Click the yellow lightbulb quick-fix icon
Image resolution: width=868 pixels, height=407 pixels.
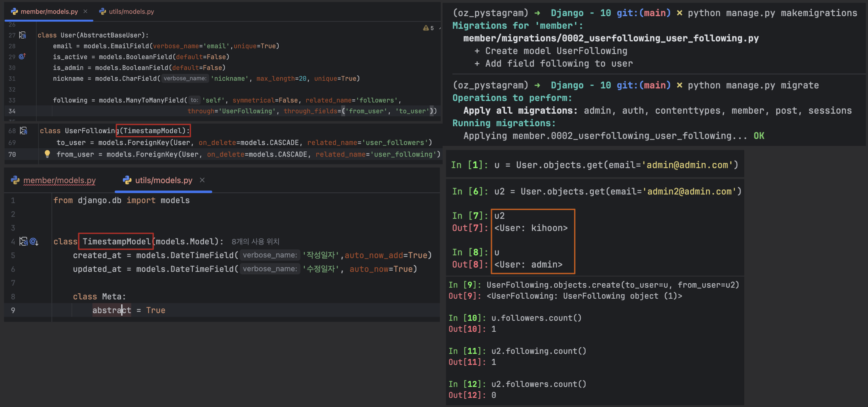[x=47, y=154]
